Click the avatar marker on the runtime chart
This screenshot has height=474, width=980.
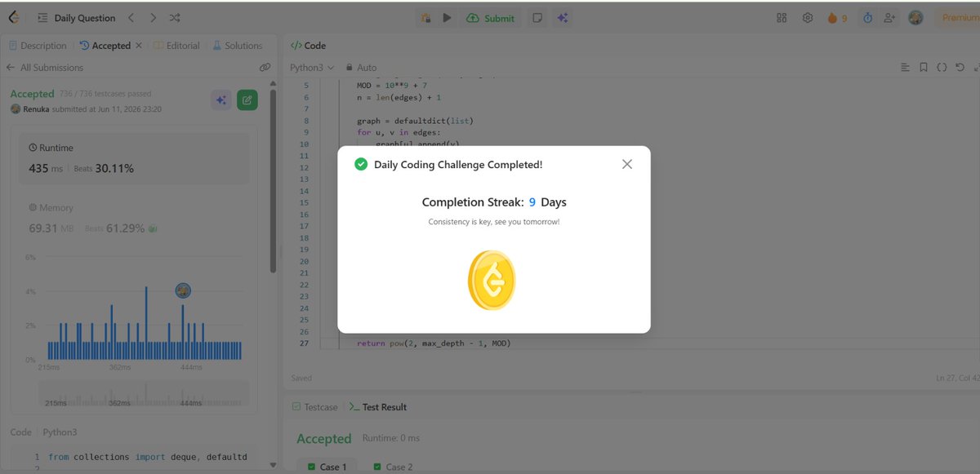(183, 290)
